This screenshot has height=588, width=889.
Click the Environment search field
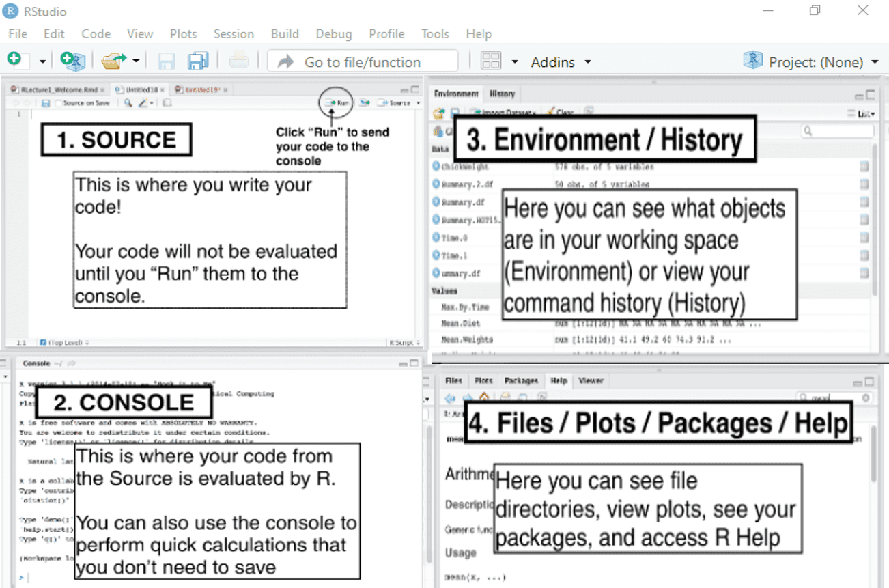836,130
